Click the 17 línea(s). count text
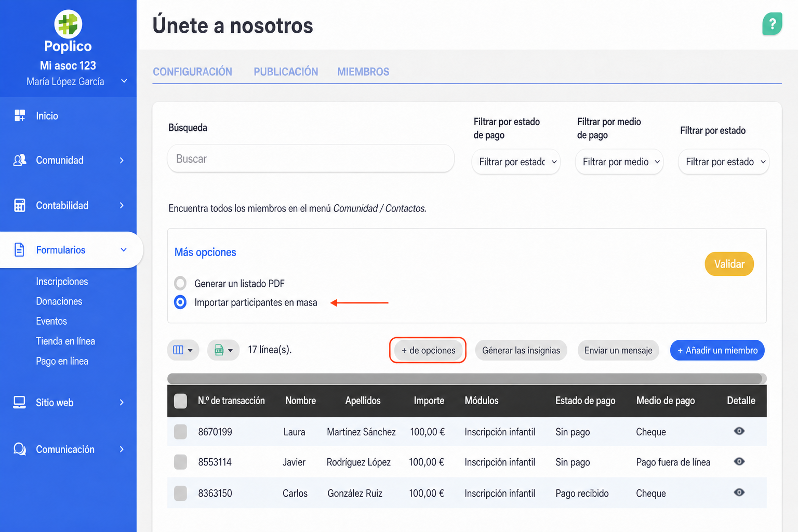 point(270,350)
